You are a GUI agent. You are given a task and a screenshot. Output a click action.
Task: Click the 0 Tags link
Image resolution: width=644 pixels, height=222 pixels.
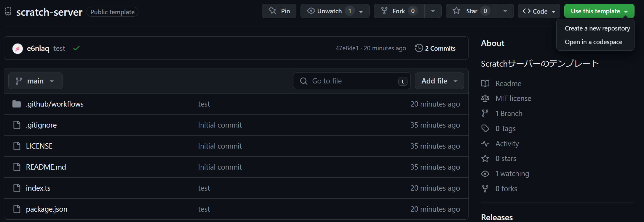pos(506,128)
